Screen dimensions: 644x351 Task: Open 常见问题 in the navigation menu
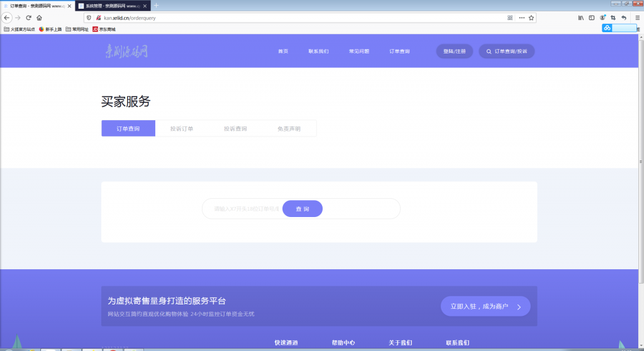coord(359,51)
